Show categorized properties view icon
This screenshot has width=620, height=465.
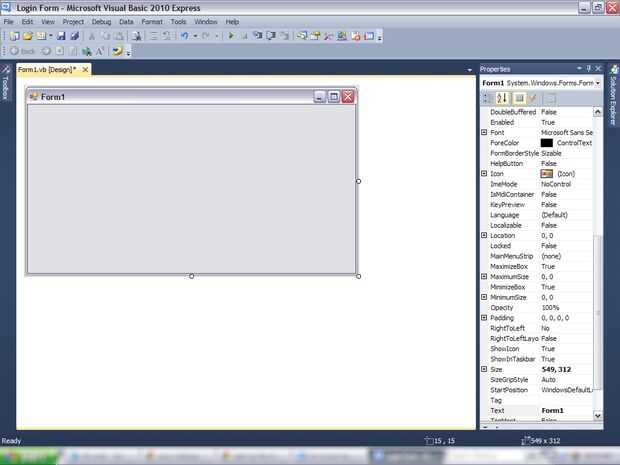488,98
